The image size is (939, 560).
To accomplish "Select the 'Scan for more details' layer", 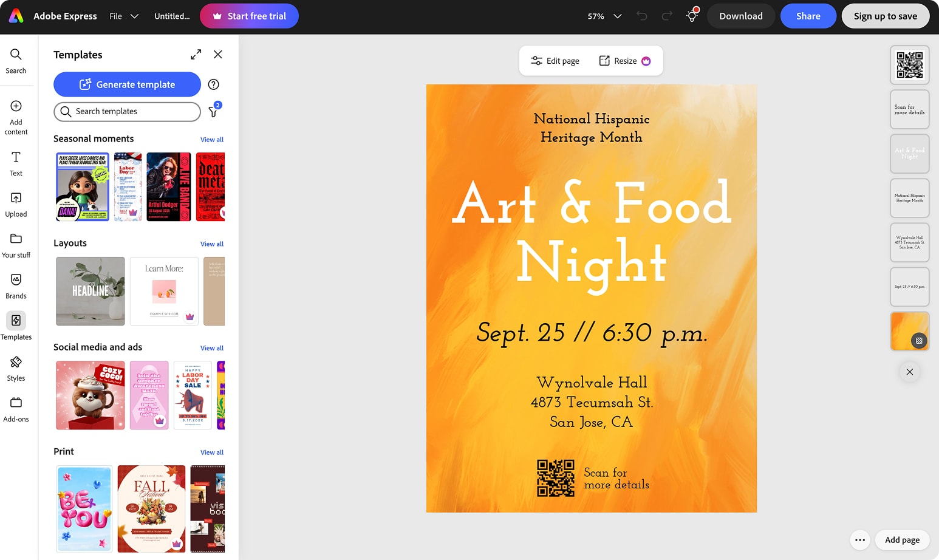I will pyautogui.click(x=909, y=109).
